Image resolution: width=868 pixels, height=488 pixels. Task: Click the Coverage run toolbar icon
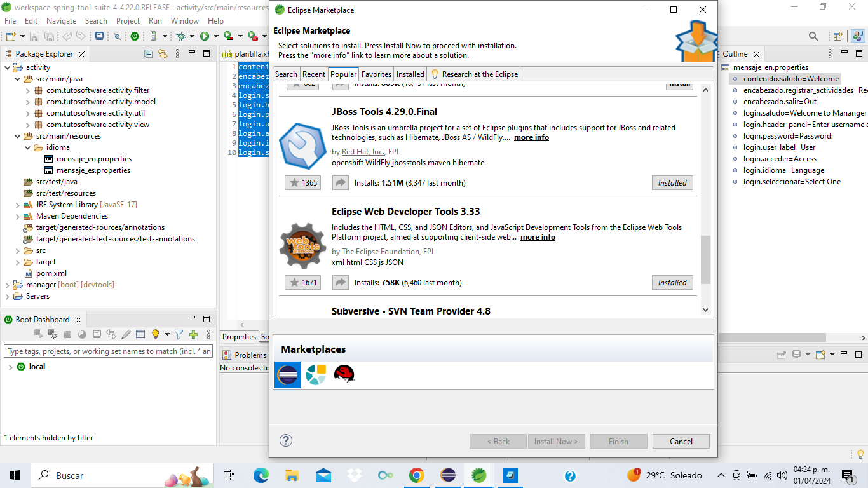[229, 36]
